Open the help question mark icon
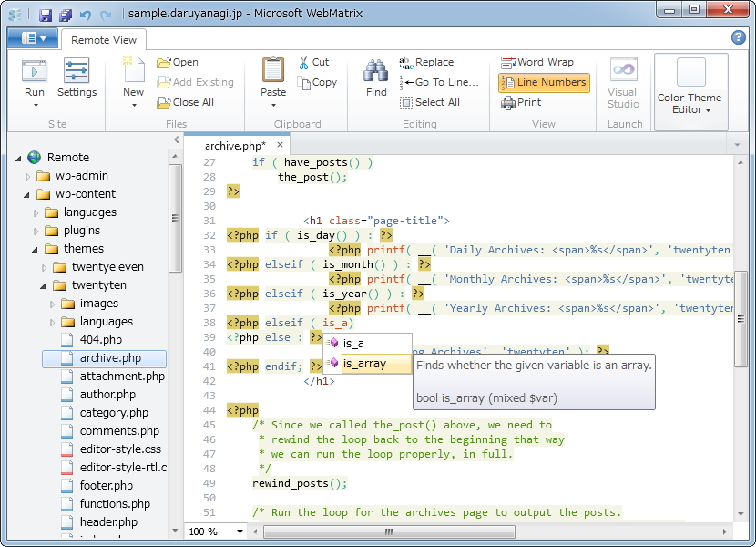 coord(739,37)
